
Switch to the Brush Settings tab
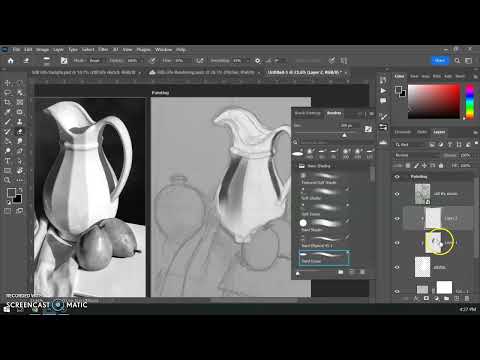[x=307, y=113]
